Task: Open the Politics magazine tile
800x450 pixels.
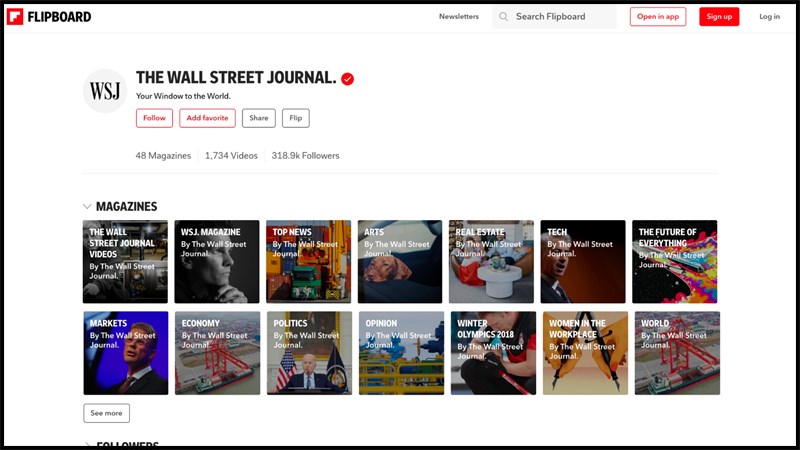Action: tap(309, 353)
